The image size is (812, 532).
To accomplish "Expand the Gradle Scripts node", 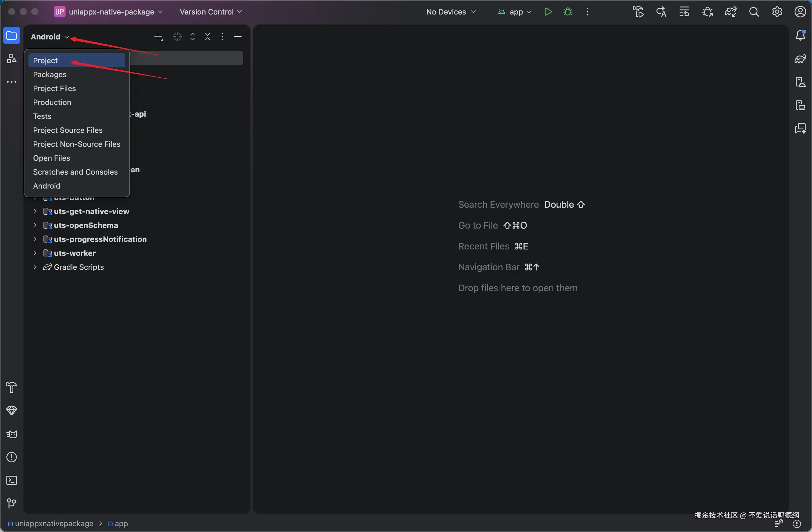I will coord(35,267).
